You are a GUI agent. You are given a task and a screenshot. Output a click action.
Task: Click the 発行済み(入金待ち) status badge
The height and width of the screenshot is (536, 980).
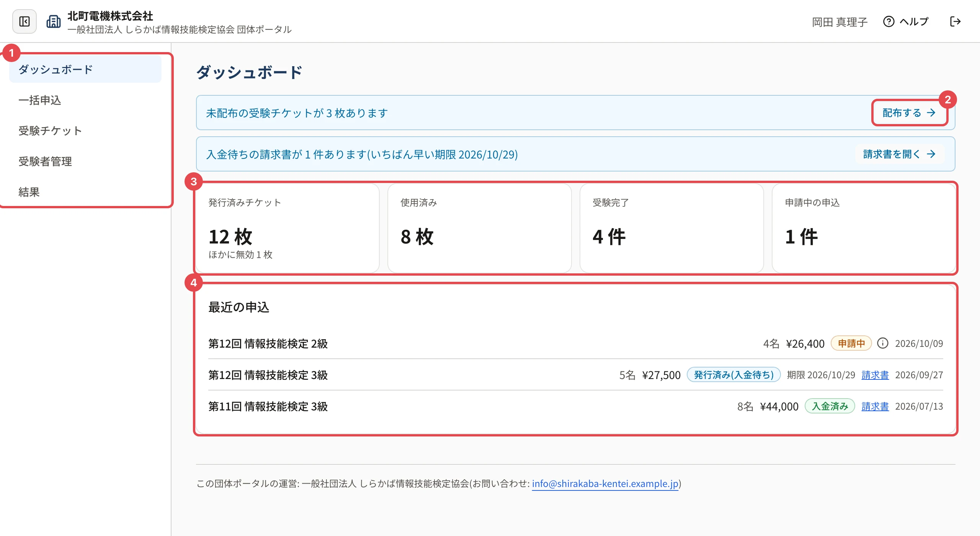[x=734, y=375]
